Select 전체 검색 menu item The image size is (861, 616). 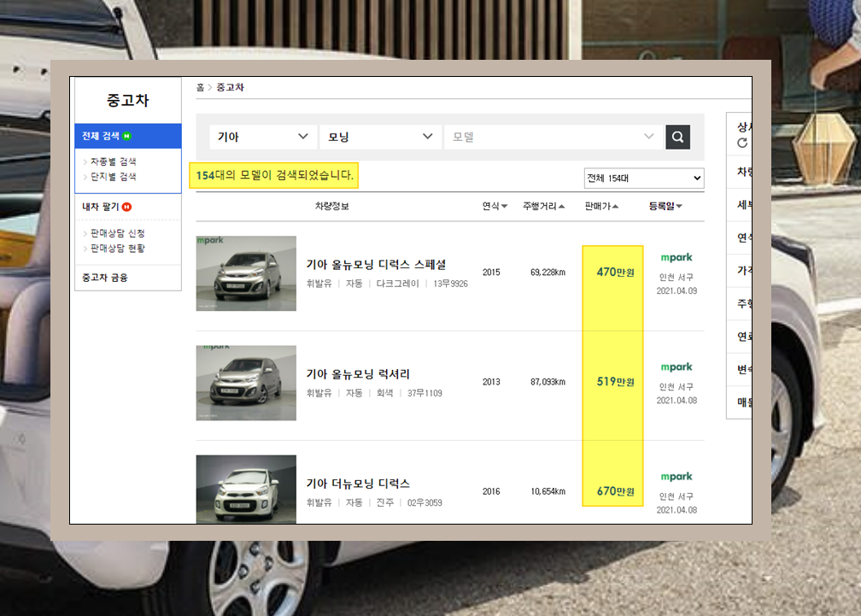click(128, 136)
